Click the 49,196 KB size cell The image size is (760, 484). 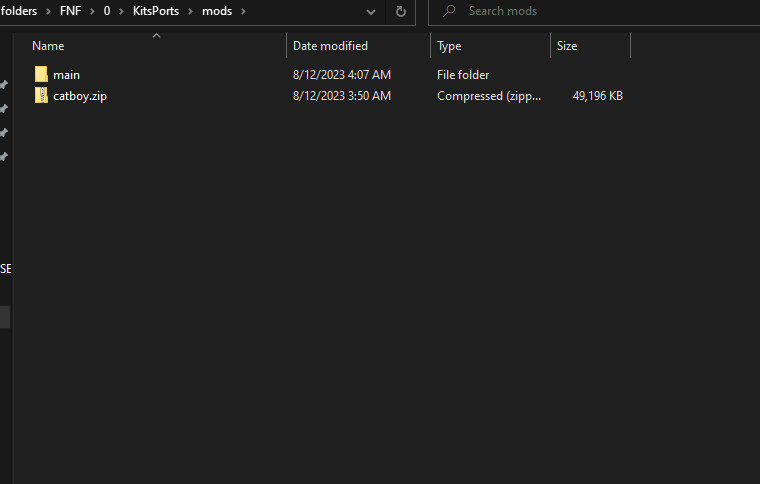598,96
